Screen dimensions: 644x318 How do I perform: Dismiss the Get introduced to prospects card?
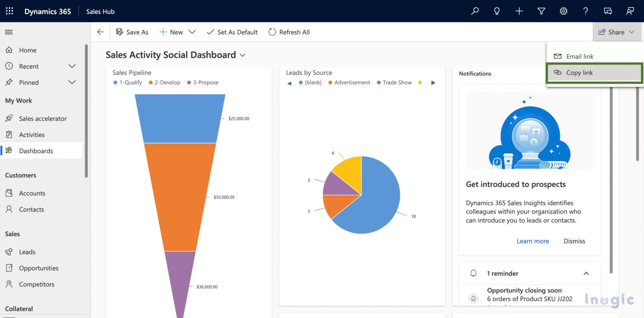click(x=574, y=241)
